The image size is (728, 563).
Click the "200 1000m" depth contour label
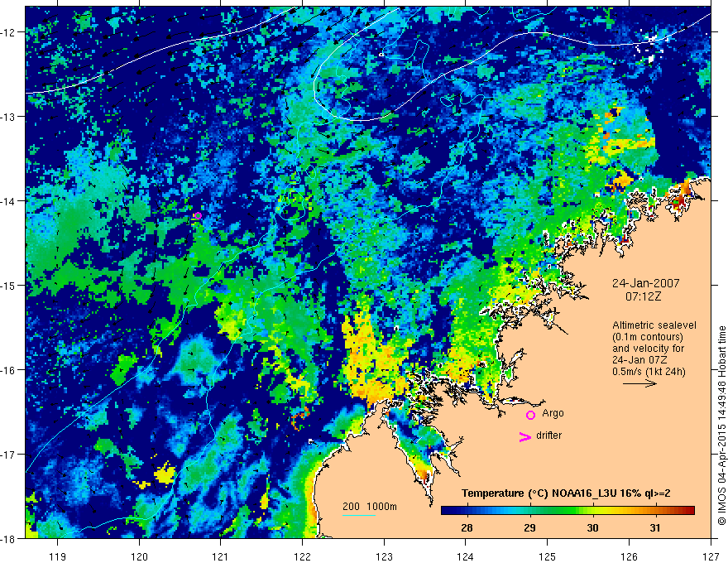coord(370,507)
